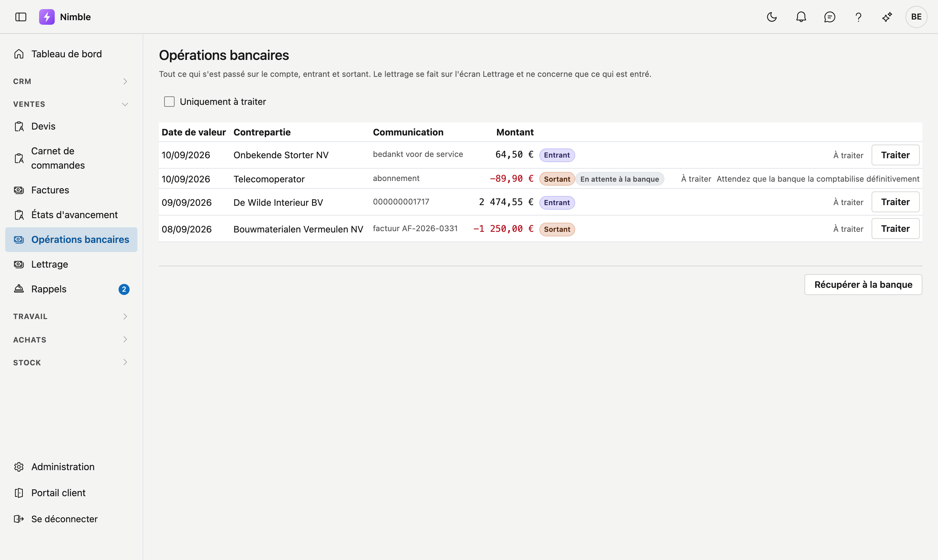
Task: Click Traiter for Onbekende Storter NV
Action: tap(895, 155)
